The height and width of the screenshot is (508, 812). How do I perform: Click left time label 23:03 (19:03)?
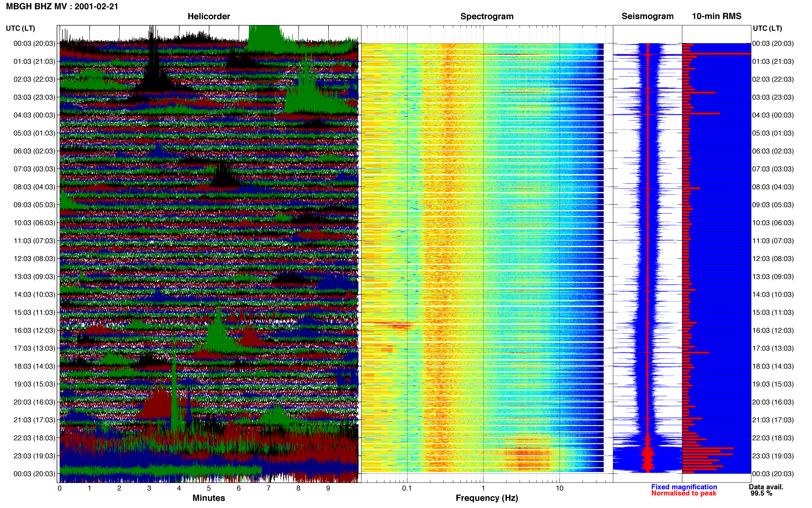tap(34, 456)
